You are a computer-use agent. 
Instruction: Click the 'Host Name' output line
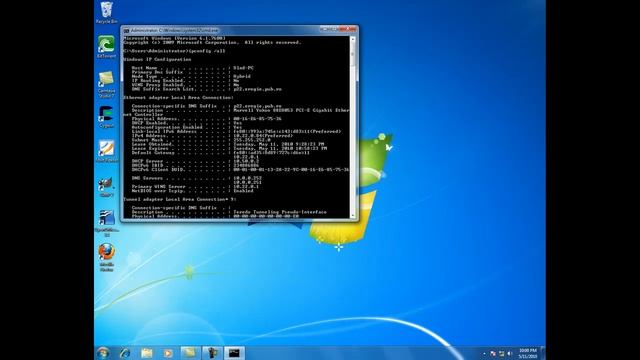coord(193,68)
